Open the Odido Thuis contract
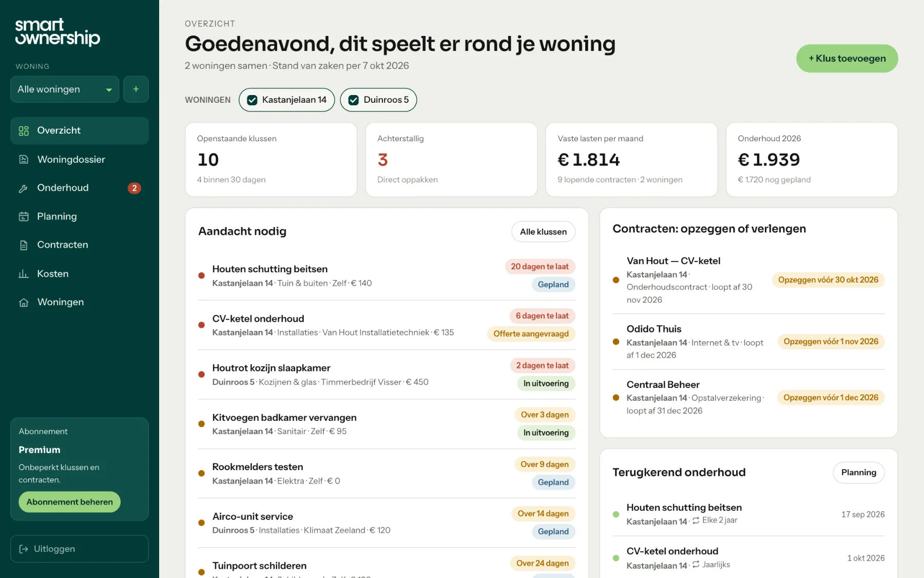Image resolution: width=924 pixels, height=578 pixels. [x=748, y=342]
